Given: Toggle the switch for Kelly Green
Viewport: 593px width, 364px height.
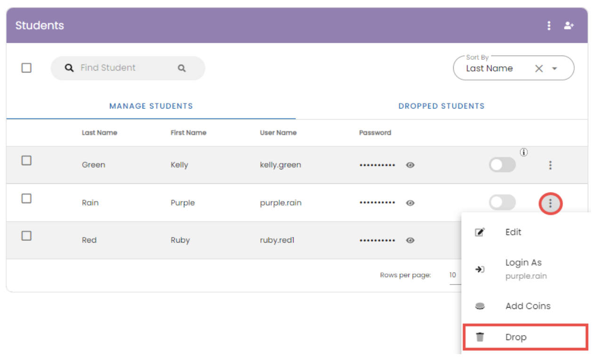Looking at the screenshot, I should [502, 165].
